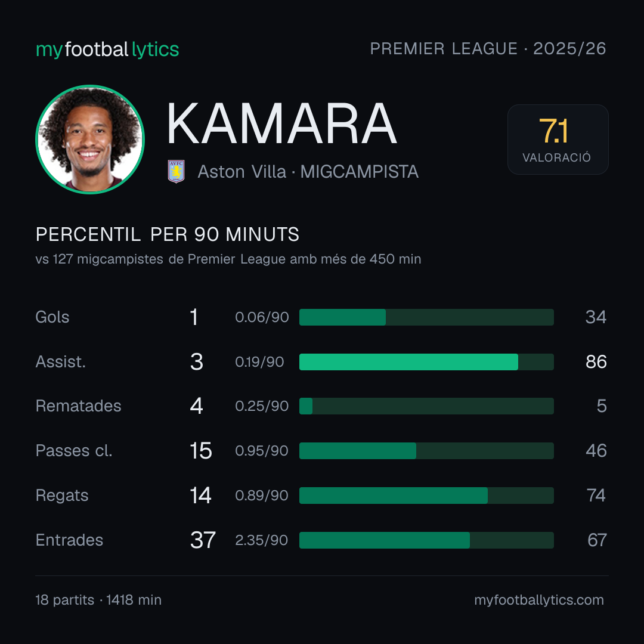Click the 7.1 Valoració rating badge

[x=558, y=140]
